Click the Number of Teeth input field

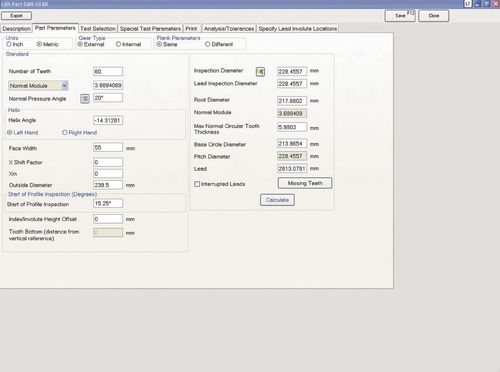click(x=108, y=71)
